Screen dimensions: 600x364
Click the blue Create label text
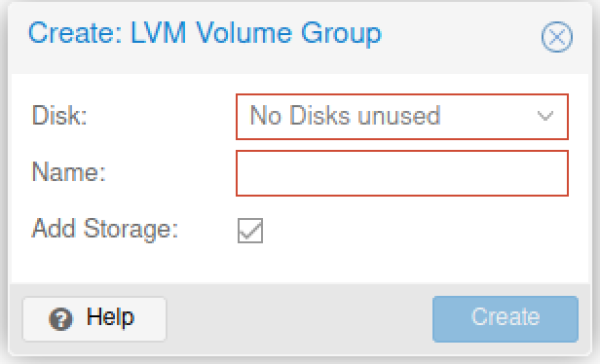[505, 317]
